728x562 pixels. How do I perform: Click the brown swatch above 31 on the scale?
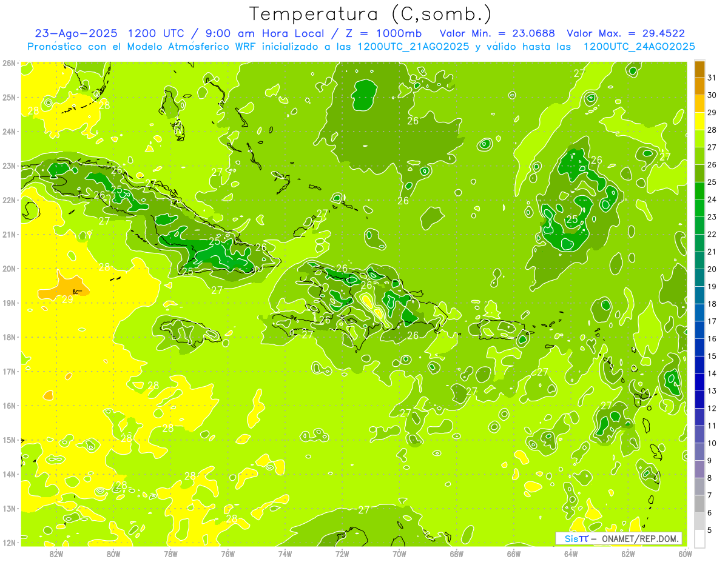(x=699, y=69)
